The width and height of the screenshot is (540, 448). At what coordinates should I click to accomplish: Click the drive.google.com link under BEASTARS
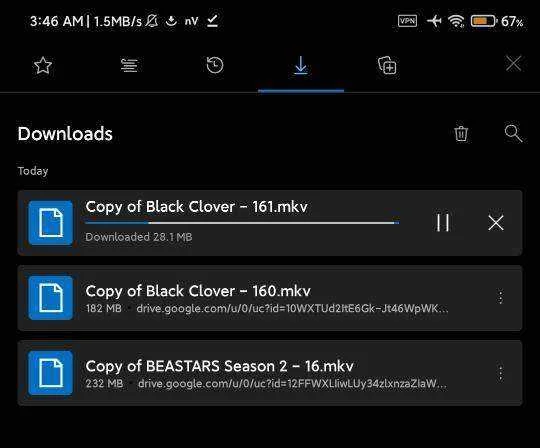292,384
